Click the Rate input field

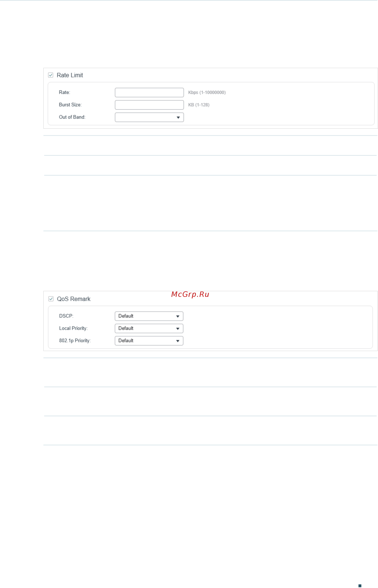click(149, 93)
